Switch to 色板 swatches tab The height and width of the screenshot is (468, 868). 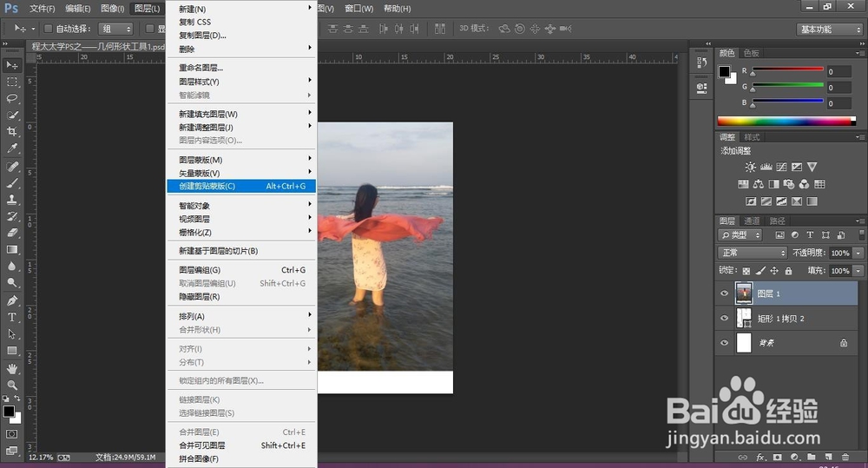[x=751, y=53]
